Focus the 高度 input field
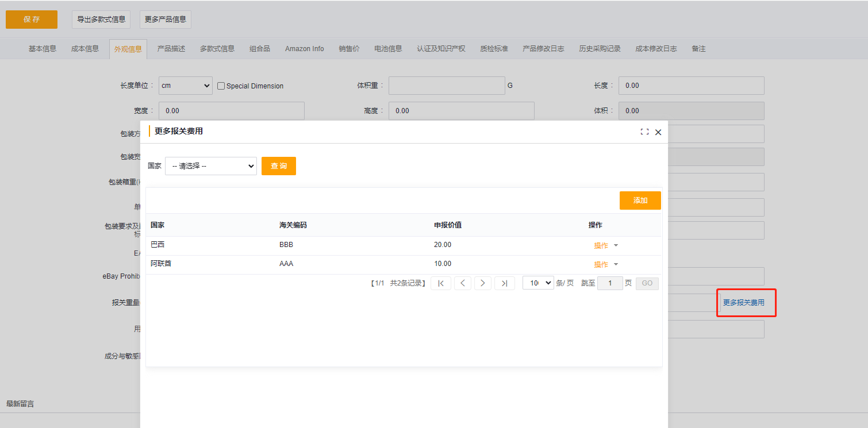This screenshot has height=428, width=868. coord(462,111)
